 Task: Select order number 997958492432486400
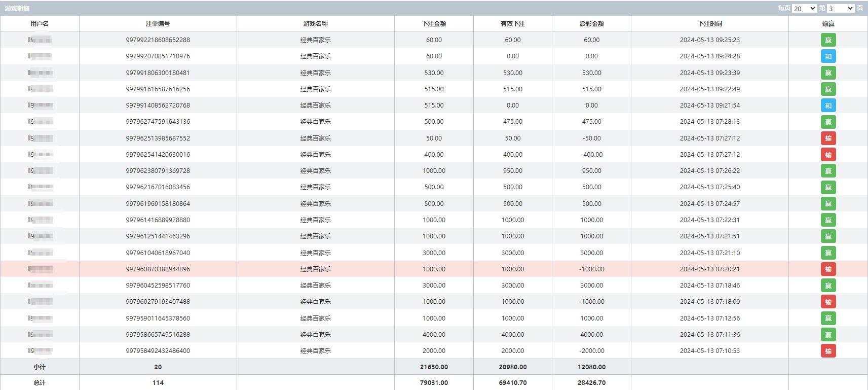pyautogui.click(x=158, y=351)
